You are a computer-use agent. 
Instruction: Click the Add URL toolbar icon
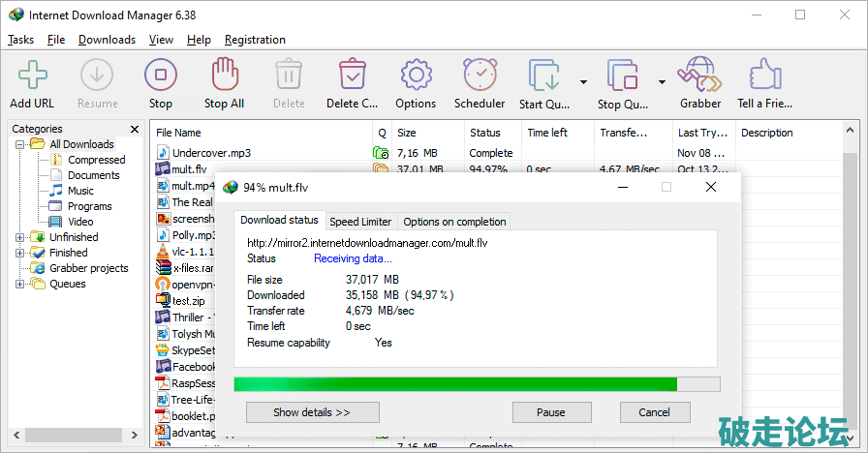click(x=32, y=75)
